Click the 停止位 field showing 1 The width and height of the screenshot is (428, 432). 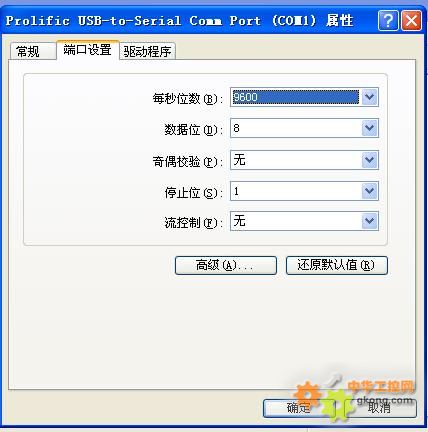click(x=296, y=191)
